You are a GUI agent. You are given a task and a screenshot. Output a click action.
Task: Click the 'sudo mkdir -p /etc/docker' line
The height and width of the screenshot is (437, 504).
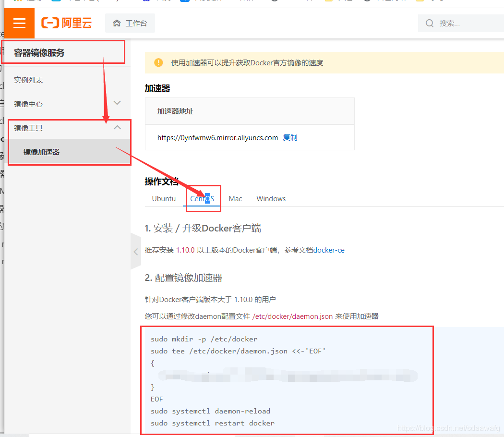click(204, 339)
